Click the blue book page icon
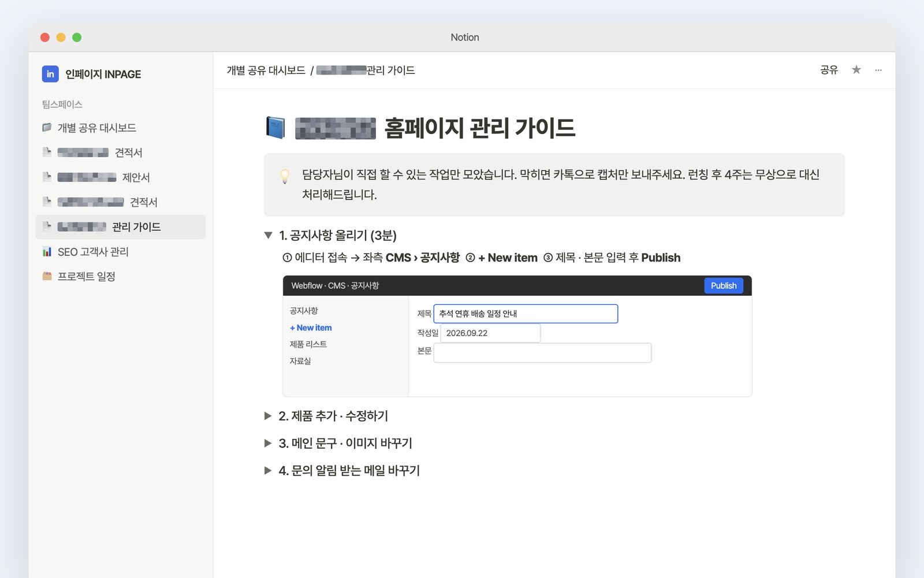This screenshot has width=924, height=578. point(275,128)
